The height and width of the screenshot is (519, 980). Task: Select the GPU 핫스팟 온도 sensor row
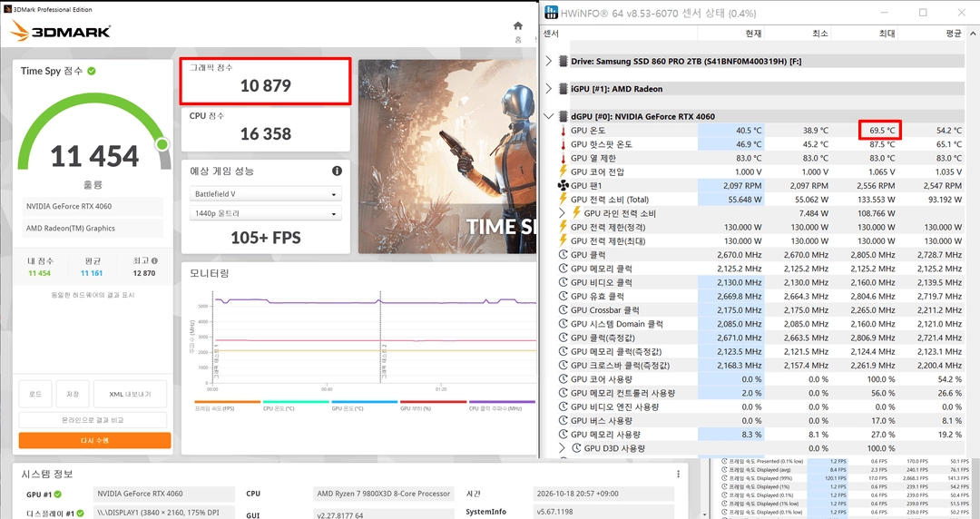coord(760,144)
